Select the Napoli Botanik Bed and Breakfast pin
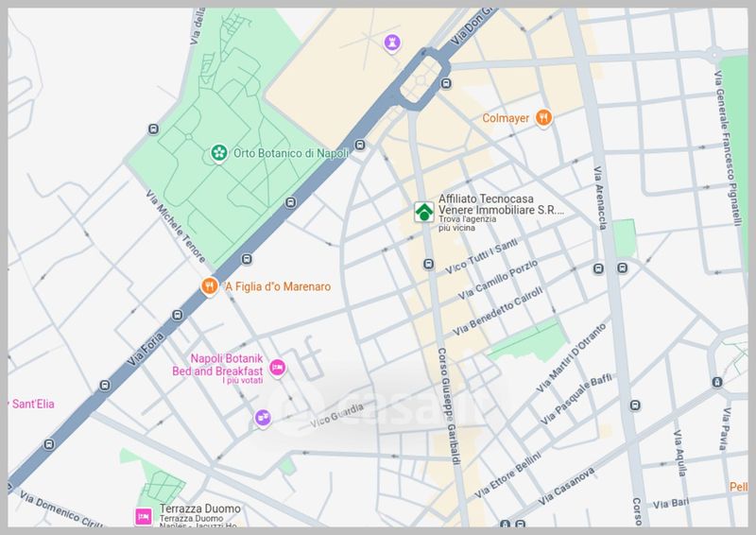Image resolution: width=756 pixels, height=535 pixels. pos(277,368)
